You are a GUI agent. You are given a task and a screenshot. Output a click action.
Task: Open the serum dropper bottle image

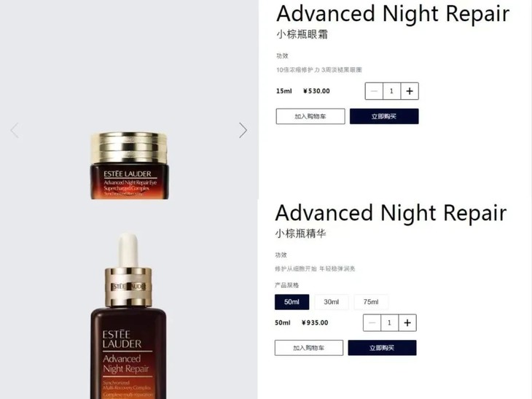click(x=128, y=316)
